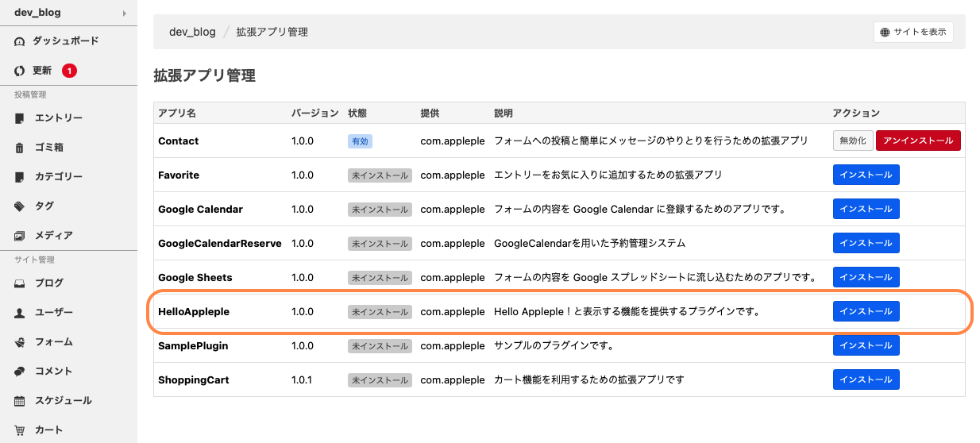Uninstall Contact with アンインストール button

click(x=918, y=141)
